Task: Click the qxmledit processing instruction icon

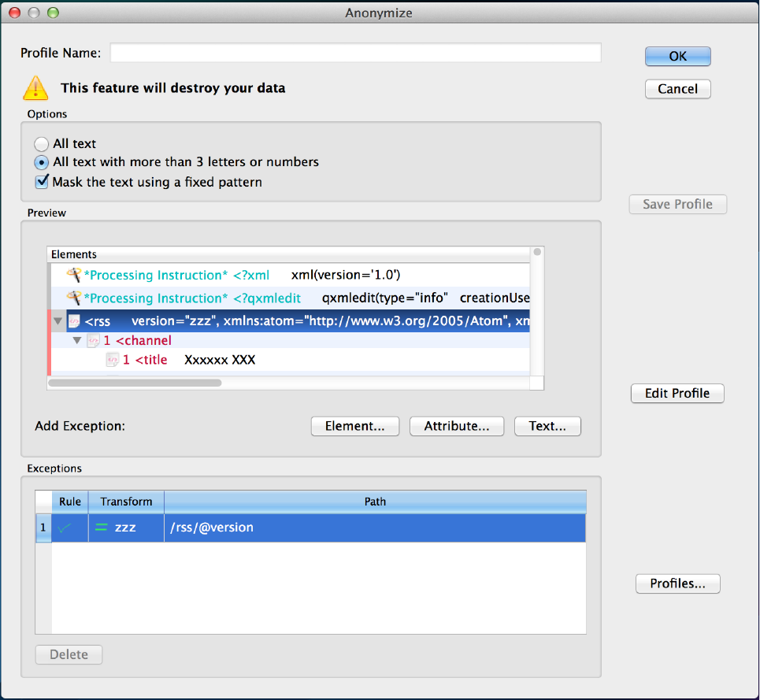Action: tap(74, 298)
